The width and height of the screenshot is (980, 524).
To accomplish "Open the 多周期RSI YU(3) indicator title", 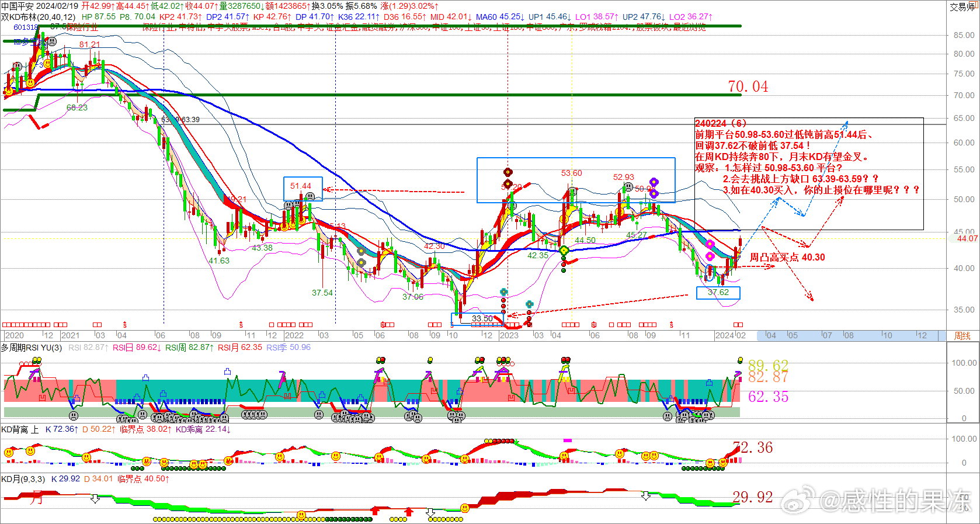I will pos(32,348).
